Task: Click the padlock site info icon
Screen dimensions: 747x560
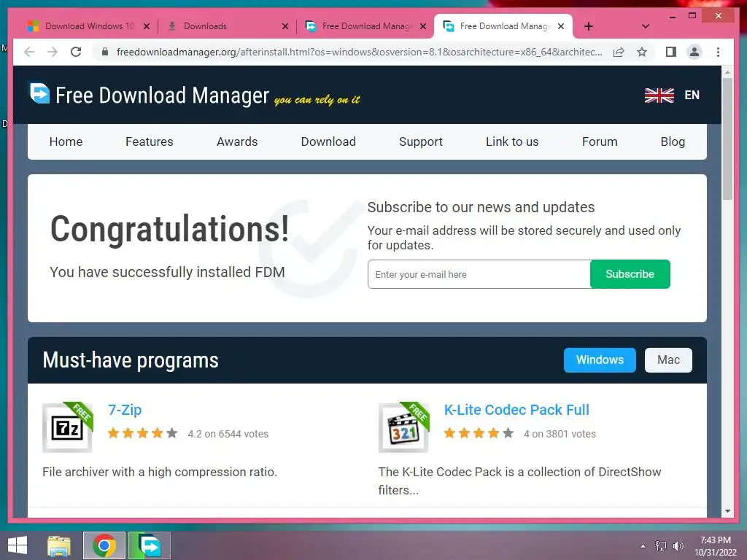Action: [105, 52]
